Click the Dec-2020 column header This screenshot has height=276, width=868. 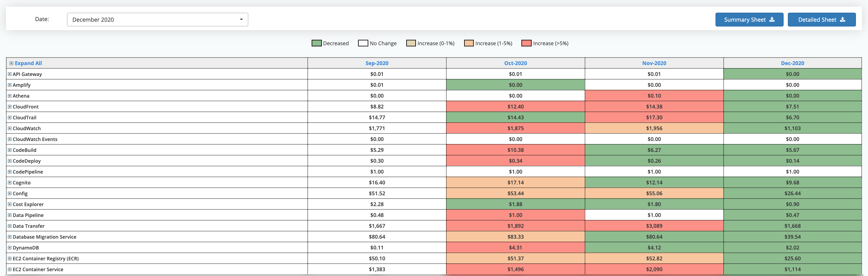coord(793,63)
